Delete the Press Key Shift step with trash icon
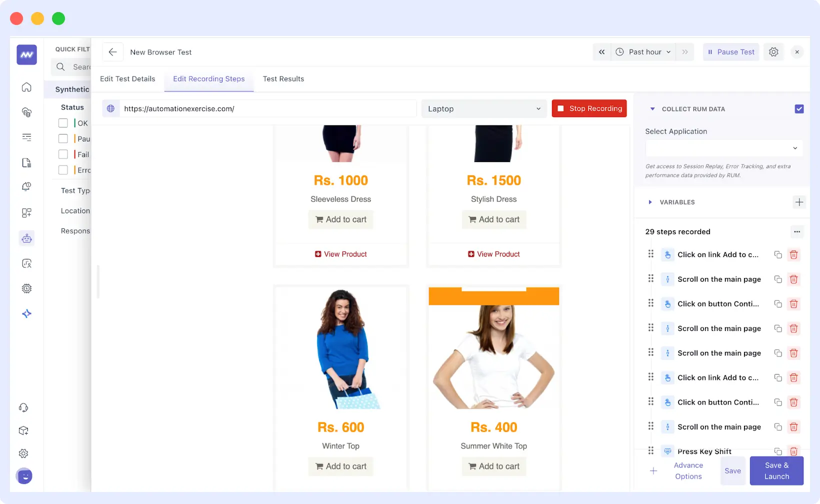Viewport: 820px width, 504px height. coord(793,451)
